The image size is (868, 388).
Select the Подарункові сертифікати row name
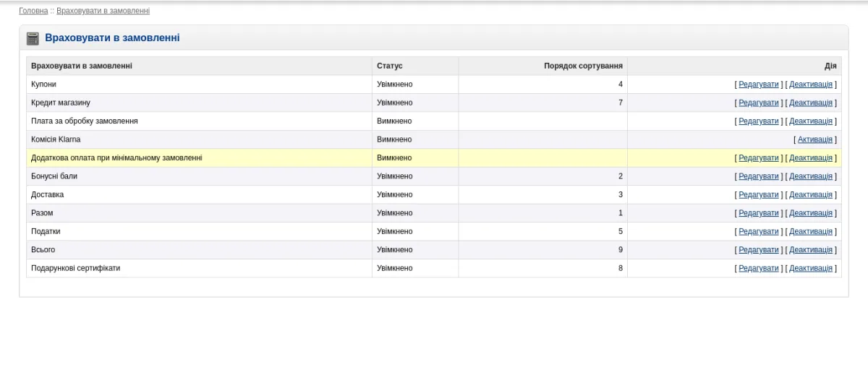coord(76,268)
